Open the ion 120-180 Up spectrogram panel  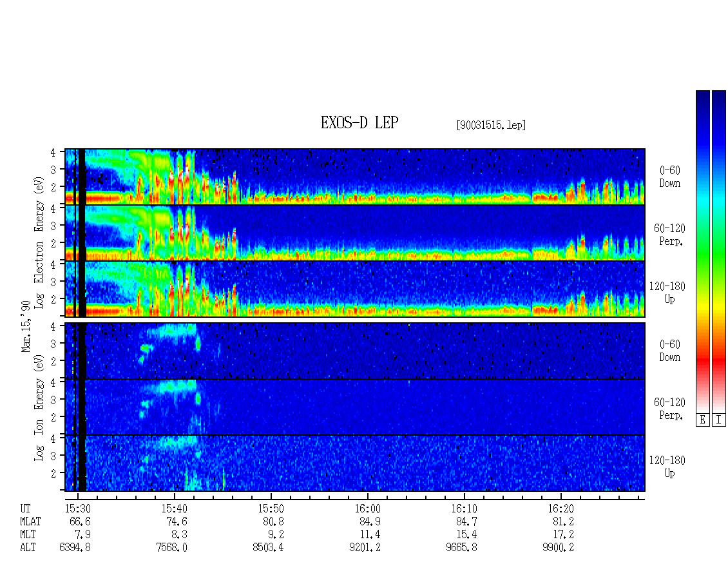click(x=355, y=463)
